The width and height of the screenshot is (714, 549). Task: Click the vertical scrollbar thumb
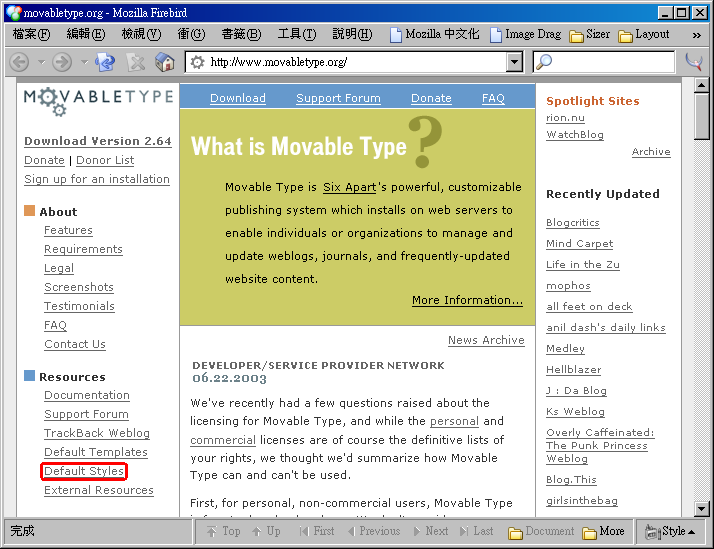pyautogui.click(x=702, y=117)
